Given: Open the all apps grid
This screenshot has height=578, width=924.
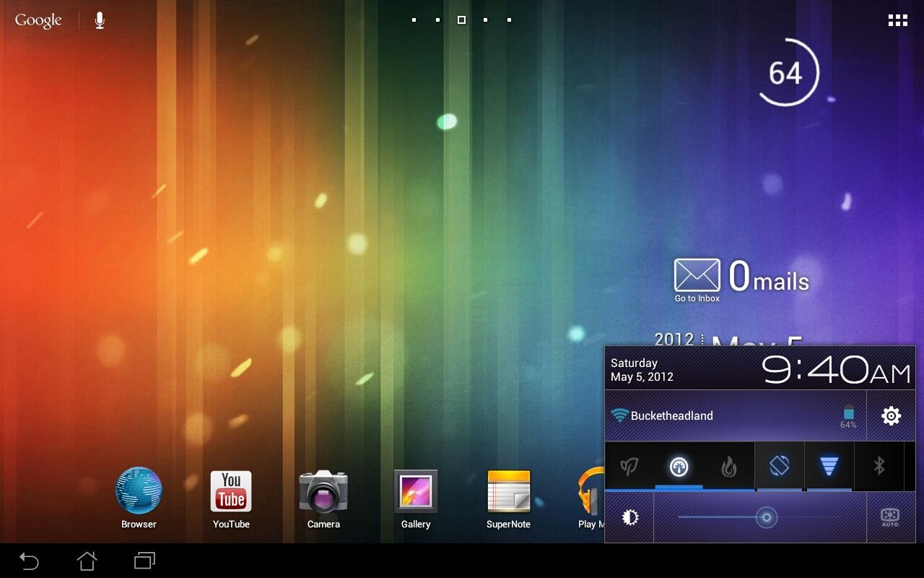Looking at the screenshot, I should [x=897, y=20].
